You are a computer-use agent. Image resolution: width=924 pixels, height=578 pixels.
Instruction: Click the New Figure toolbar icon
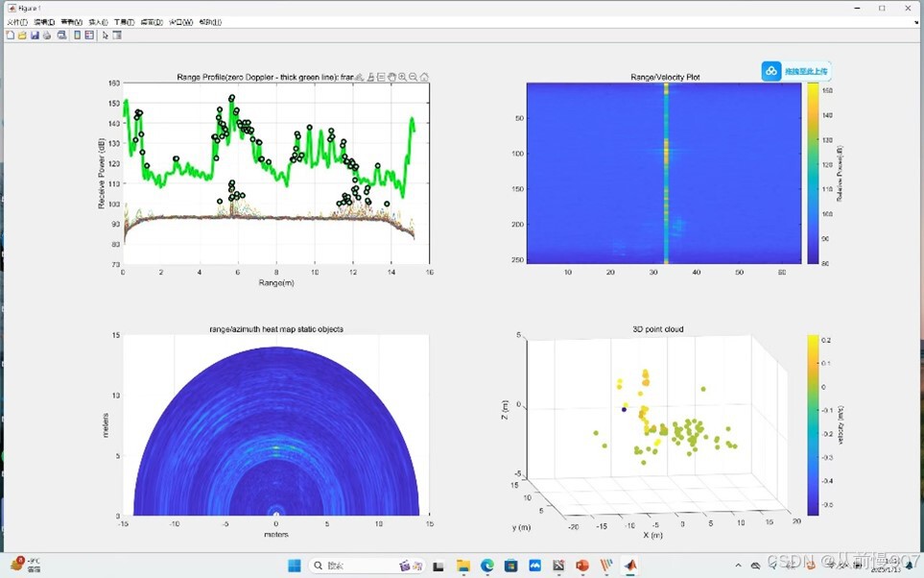[x=10, y=36]
